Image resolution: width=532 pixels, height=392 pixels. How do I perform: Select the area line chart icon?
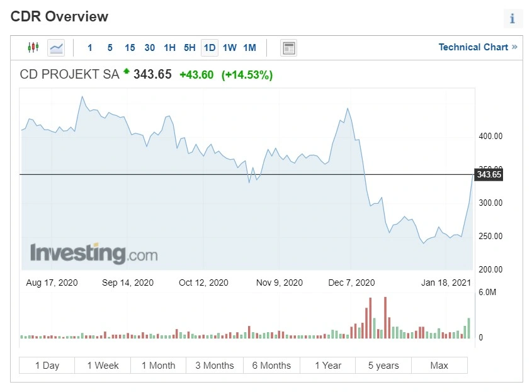tap(56, 48)
